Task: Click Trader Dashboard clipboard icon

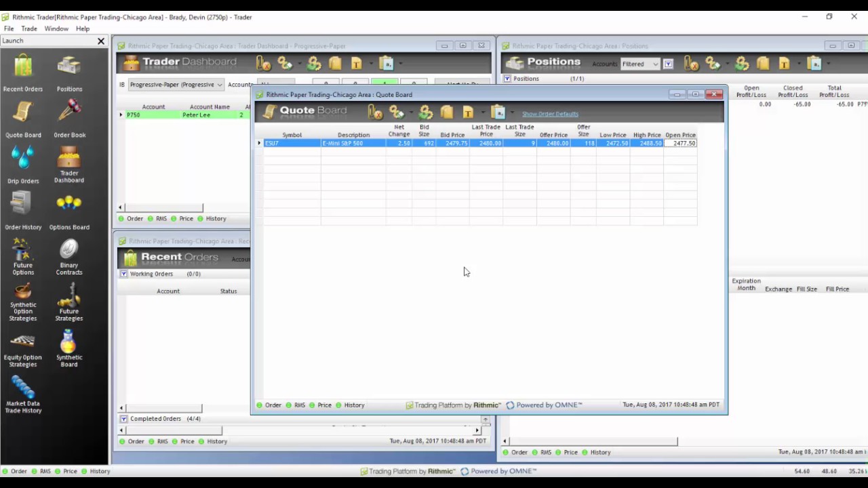Action: [x=387, y=64]
